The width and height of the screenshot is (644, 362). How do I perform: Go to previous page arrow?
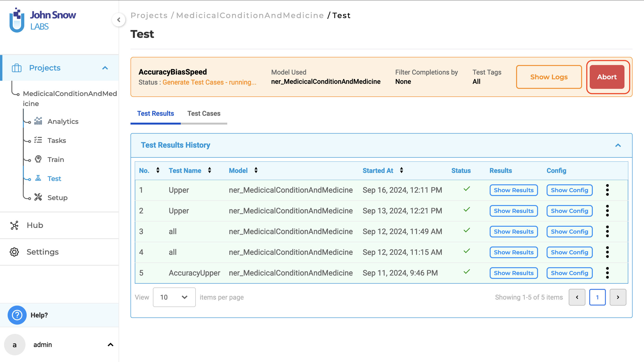[x=577, y=297]
